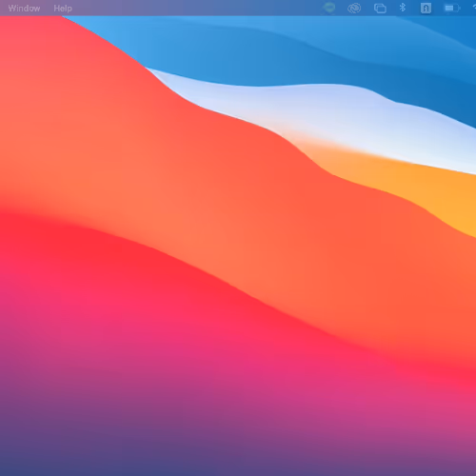Open the Adobe Creative Cloud menu bar icon
The image size is (476, 476).
[354, 8]
